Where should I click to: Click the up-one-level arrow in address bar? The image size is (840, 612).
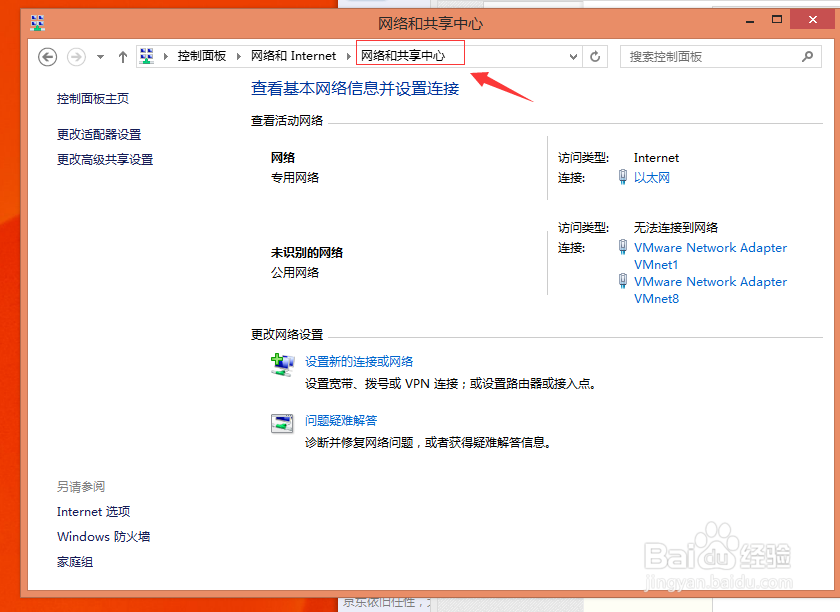[121, 56]
